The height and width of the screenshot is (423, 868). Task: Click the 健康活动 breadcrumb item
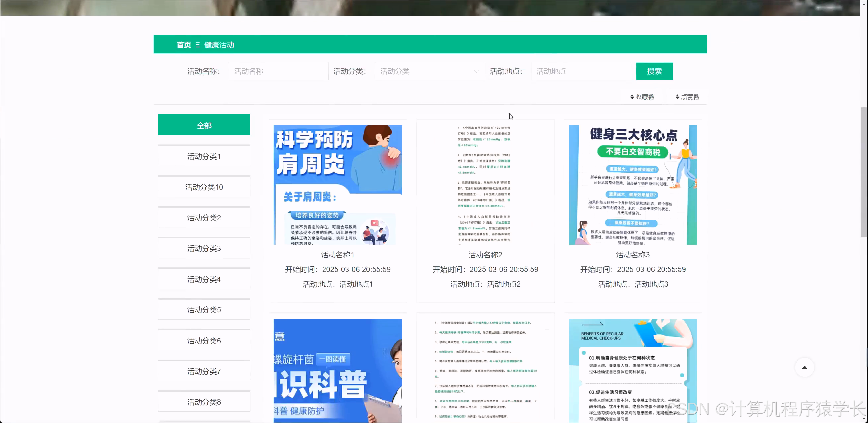tap(219, 44)
